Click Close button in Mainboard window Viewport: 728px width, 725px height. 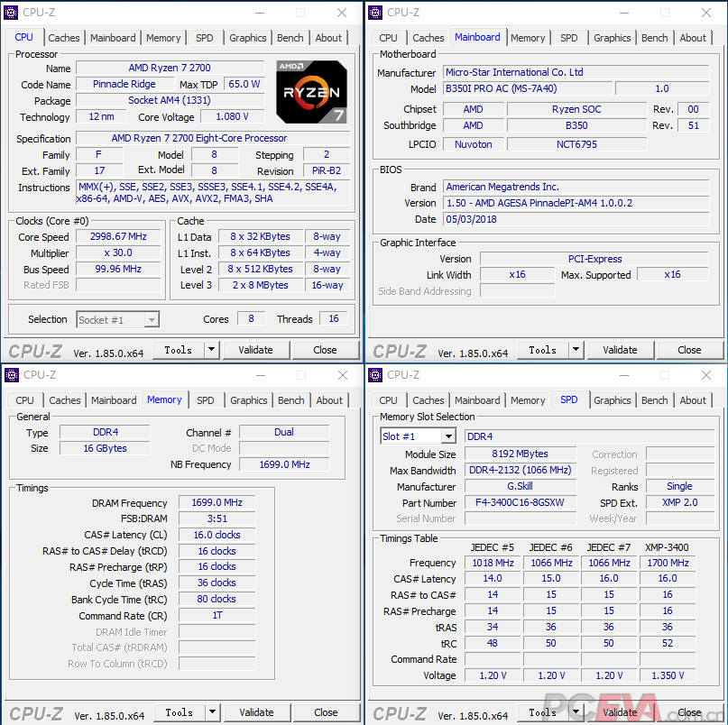(x=689, y=350)
